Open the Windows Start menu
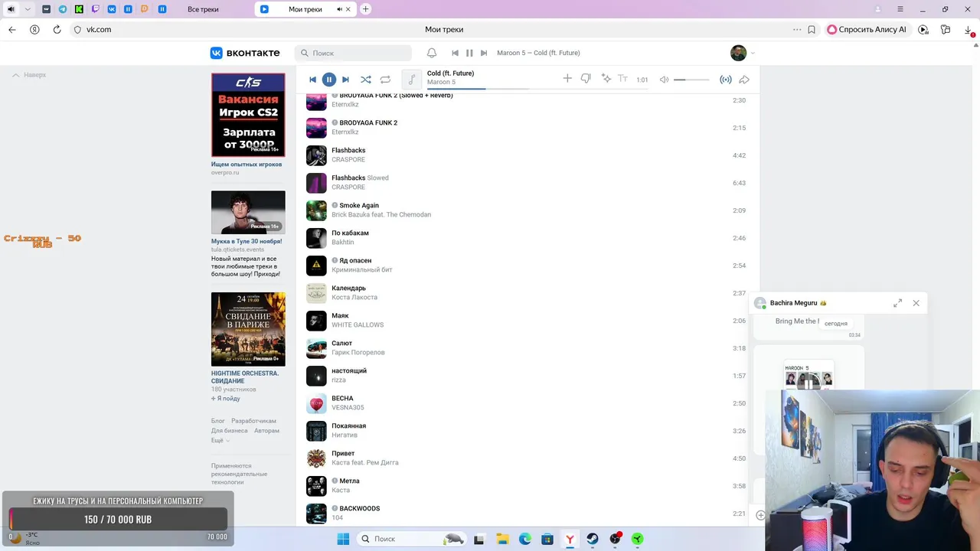 tap(343, 539)
